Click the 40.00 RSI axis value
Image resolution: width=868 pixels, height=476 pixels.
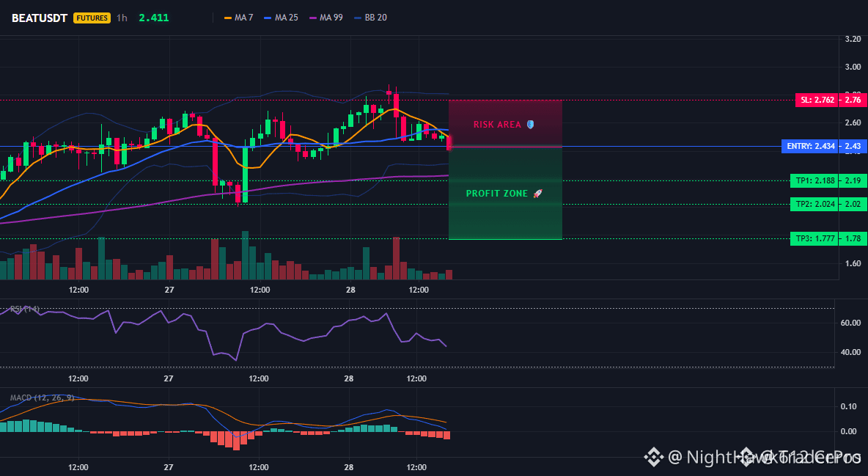click(x=851, y=352)
